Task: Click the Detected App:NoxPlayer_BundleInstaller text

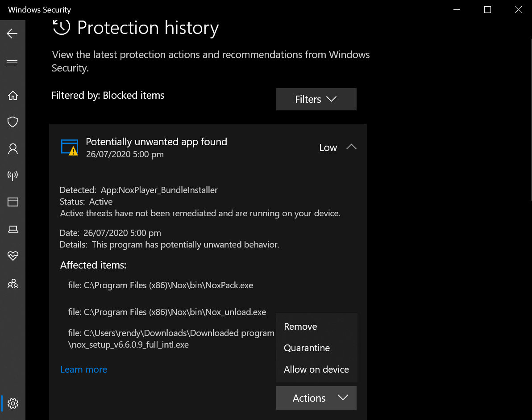Action: pos(139,190)
